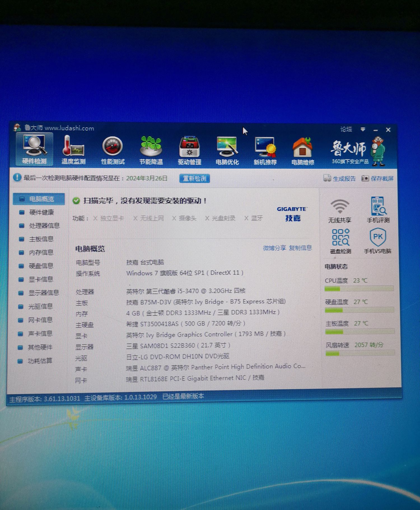Open the title bar dropdown menu arrow

tap(363, 129)
